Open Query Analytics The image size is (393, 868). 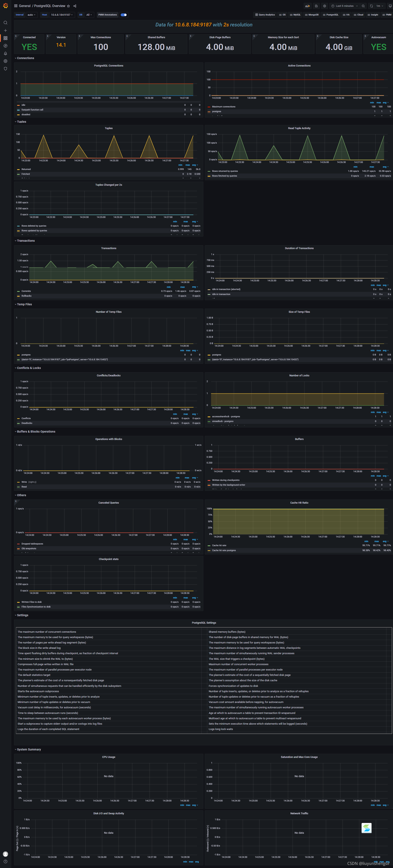coord(265,15)
